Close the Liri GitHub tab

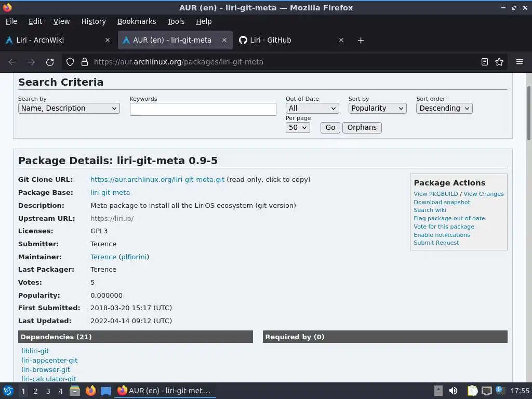341,40
